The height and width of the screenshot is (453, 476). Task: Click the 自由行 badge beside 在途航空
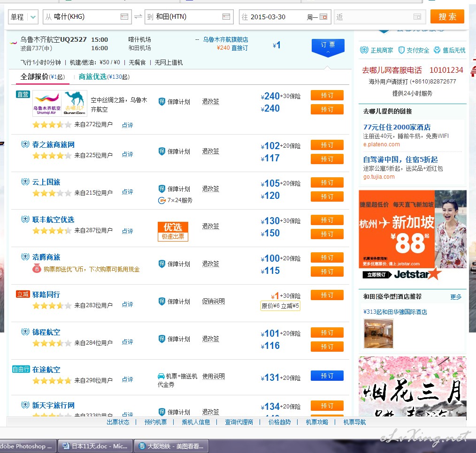click(x=21, y=369)
